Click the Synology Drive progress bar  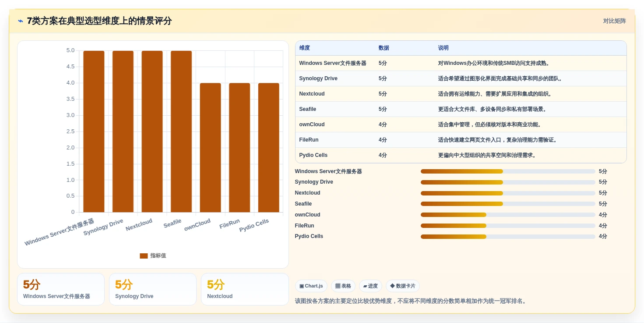click(x=508, y=182)
